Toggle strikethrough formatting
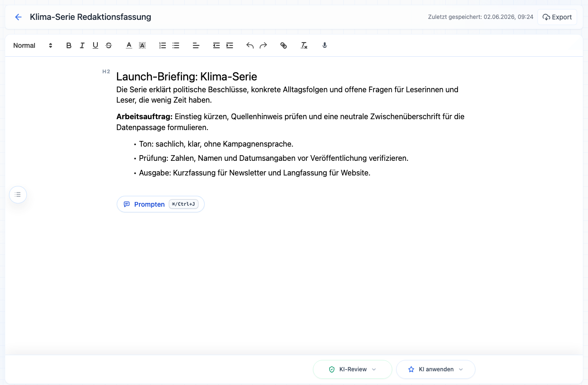Viewport: 588px width, 385px height. pyautogui.click(x=109, y=45)
